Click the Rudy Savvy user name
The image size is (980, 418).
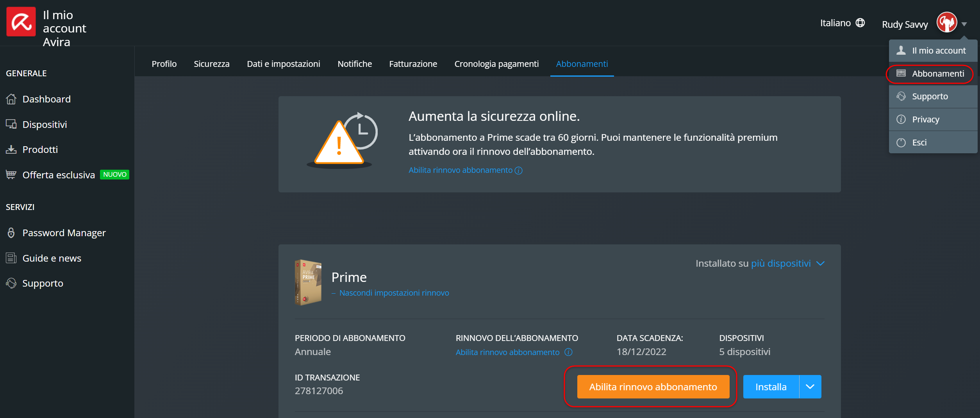click(x=905, y=25)
